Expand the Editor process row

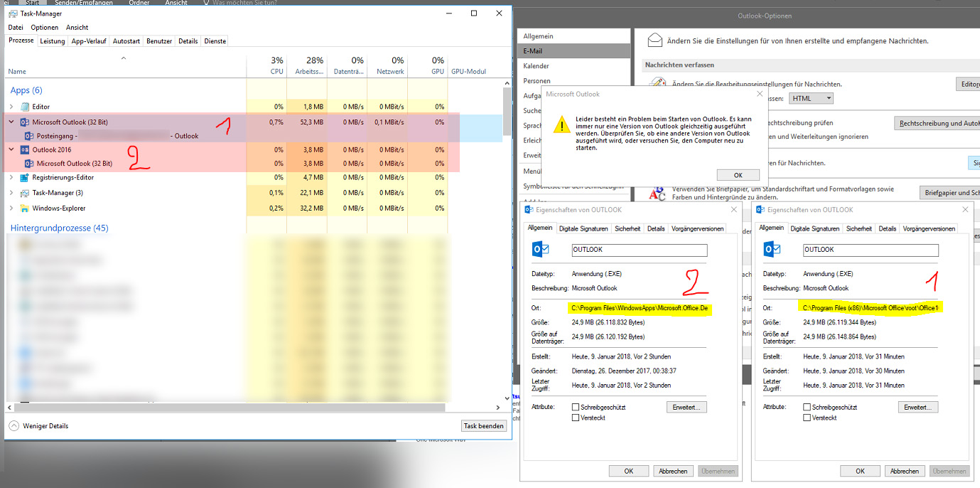click(x=11, y=107)
